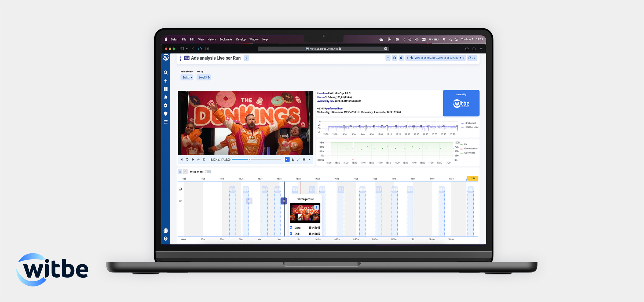
Task: Open the shield icon in sidebar
Action: pyautogui.click(x=166, y=114)
